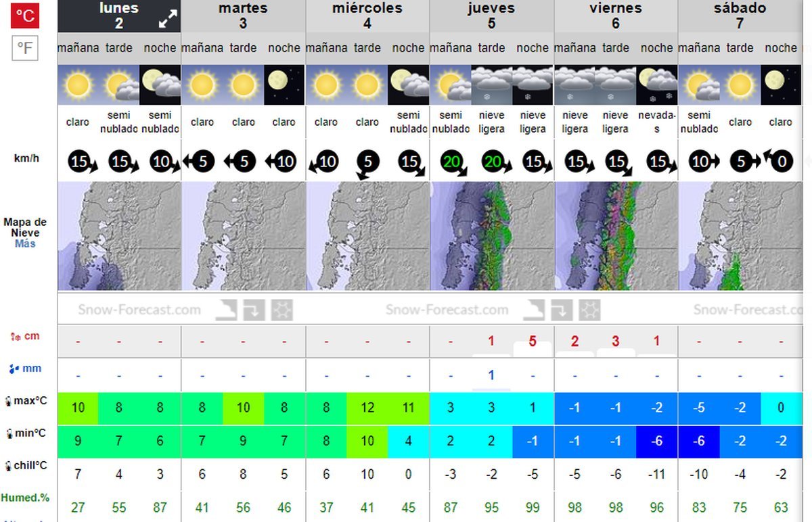
Task: Click the chill -11 value for viernes noche
Action: click(657, 474)
